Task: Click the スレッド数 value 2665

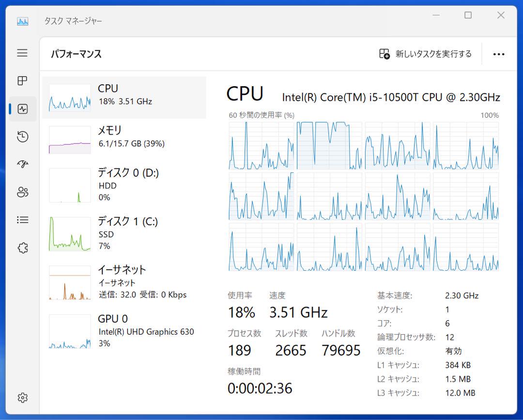Action: coord(291,350)
